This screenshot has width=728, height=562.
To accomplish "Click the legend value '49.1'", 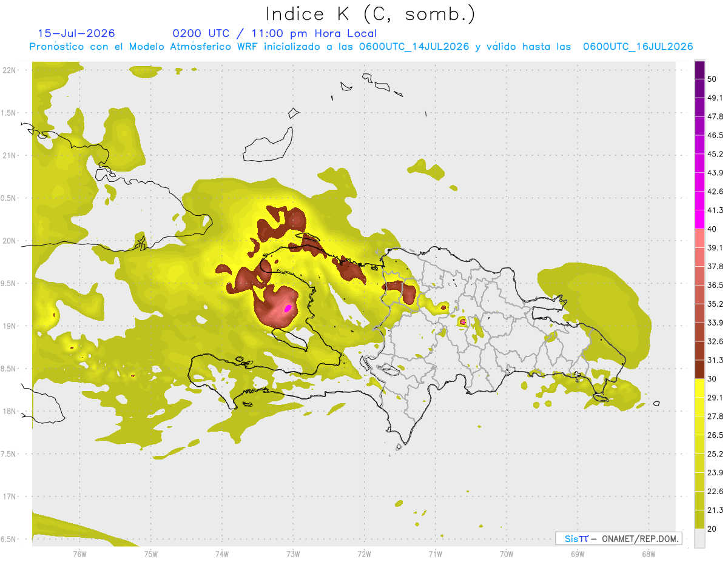I will [x=715, y=98].
